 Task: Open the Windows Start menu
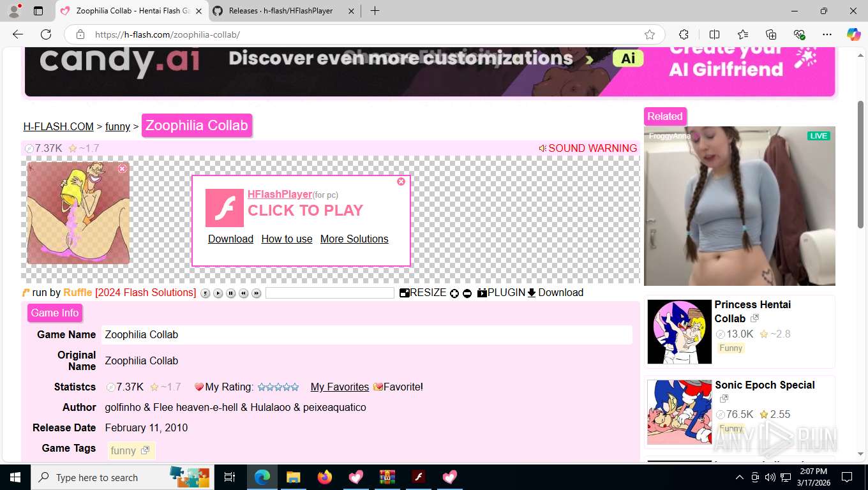click(x=15, y=477)
